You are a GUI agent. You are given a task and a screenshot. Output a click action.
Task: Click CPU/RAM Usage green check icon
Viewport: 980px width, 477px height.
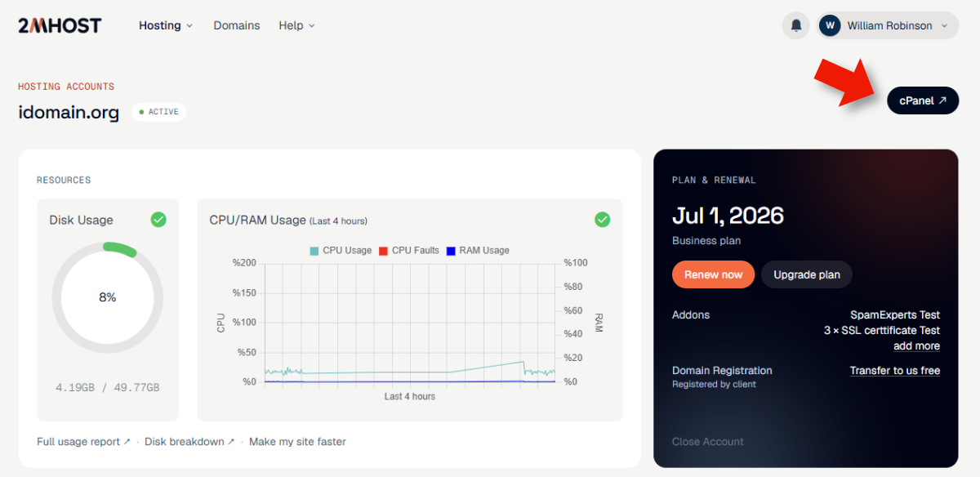[x=602, y=220]
